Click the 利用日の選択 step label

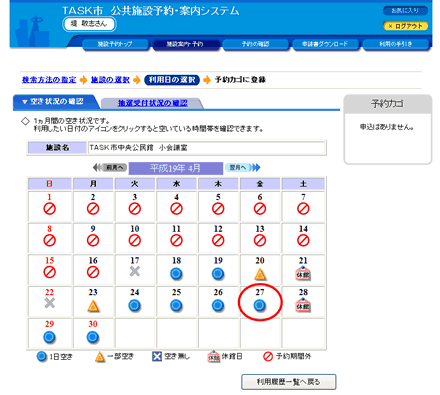172,80
